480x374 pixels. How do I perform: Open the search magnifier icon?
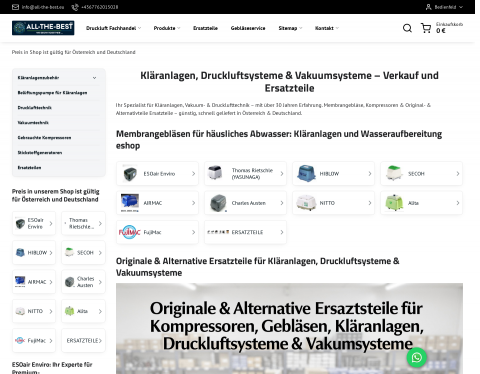coord(407,28)
